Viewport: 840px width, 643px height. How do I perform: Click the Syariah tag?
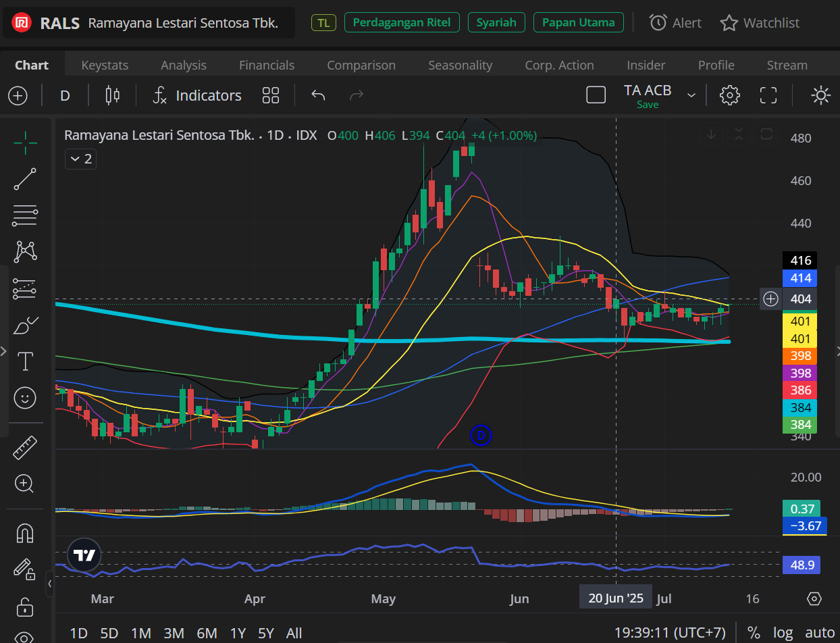496,22
